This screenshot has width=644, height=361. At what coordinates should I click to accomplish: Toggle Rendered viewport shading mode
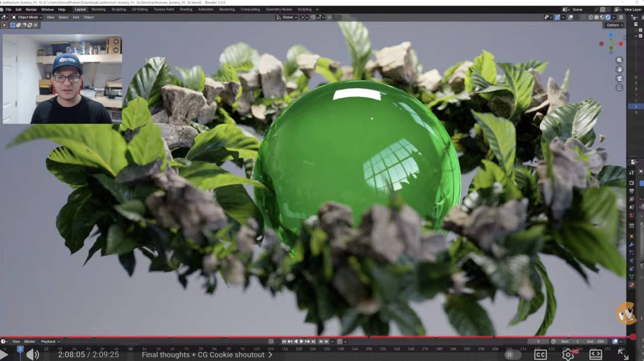tap(608, 17)
